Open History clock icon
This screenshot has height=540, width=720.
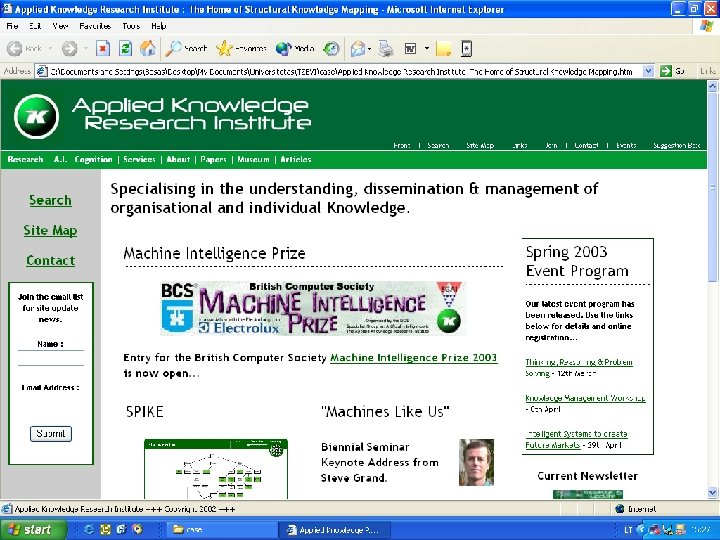tap(331, 48)
